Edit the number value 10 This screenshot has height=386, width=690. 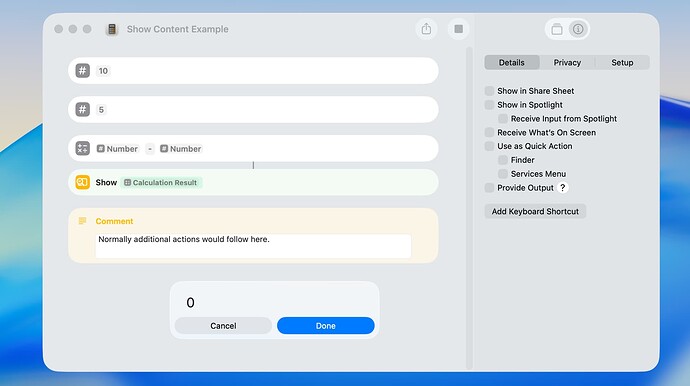click(103, 71)
